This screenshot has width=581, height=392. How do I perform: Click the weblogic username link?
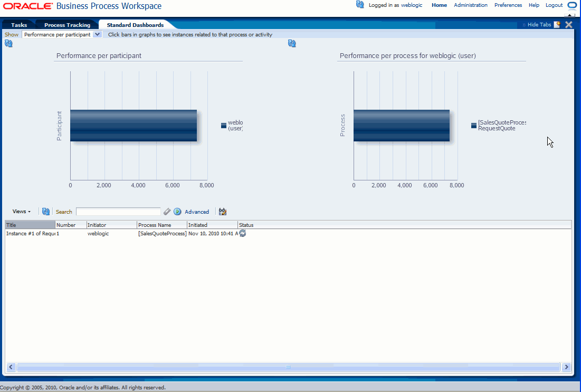(412, 5)
